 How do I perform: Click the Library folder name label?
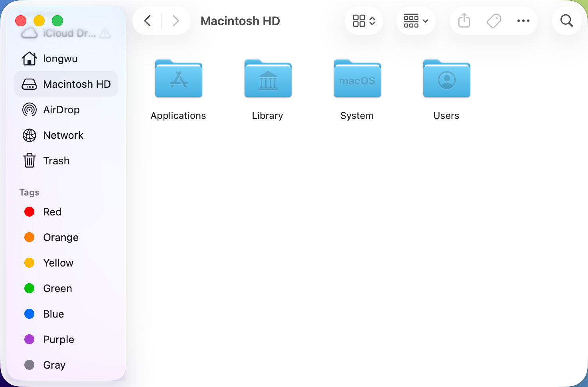pos(268,116)
